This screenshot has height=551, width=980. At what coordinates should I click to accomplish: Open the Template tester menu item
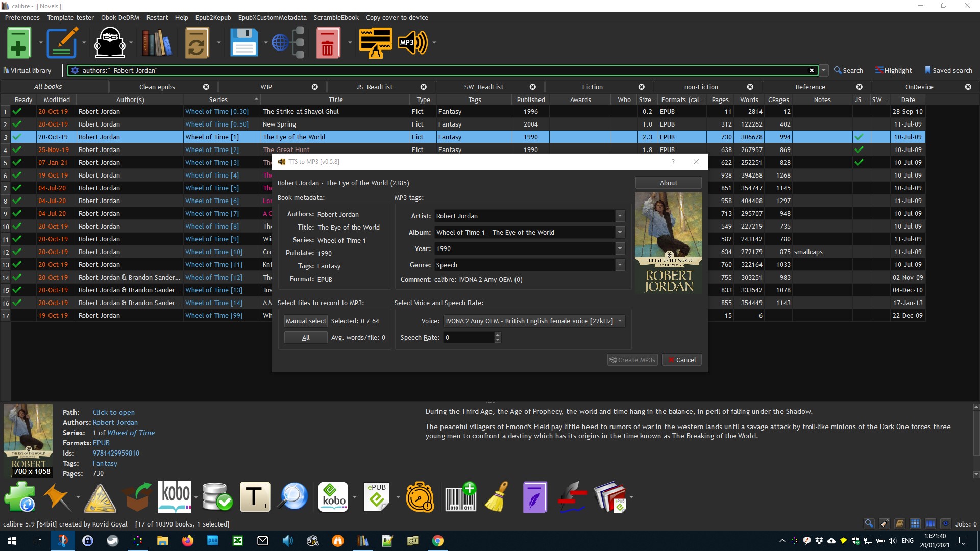pos(70,17)
